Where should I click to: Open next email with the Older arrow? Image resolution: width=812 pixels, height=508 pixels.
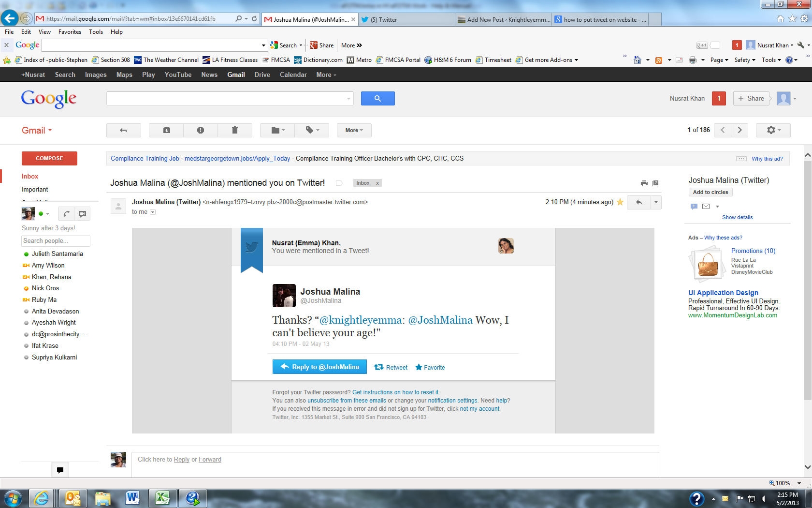(x=739, y=130)
